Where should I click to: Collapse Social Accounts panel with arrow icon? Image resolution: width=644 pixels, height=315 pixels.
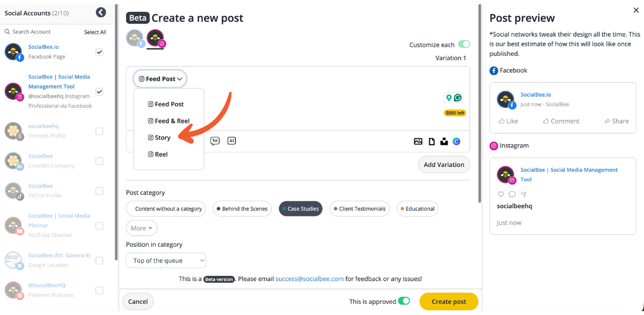tap(101, 12)
